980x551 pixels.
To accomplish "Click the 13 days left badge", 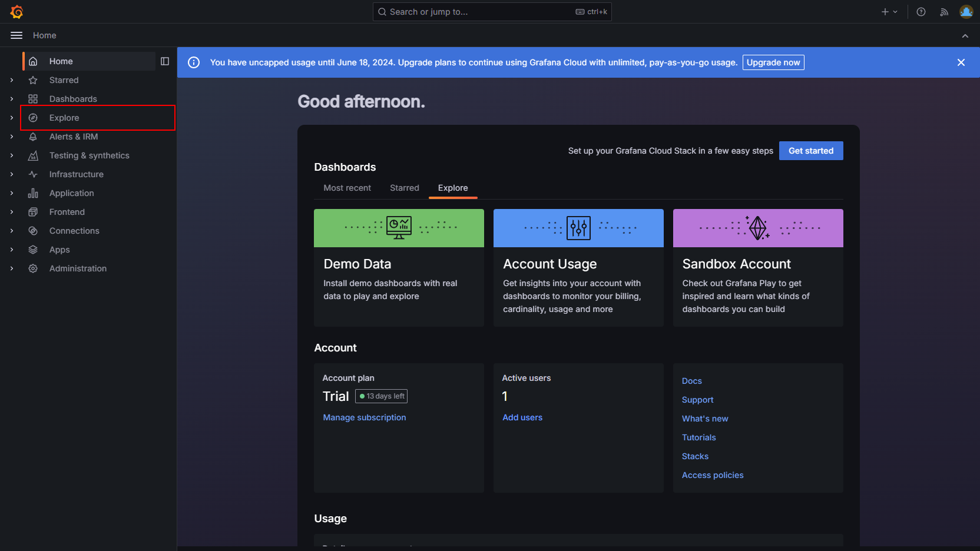I will point(382,396).
